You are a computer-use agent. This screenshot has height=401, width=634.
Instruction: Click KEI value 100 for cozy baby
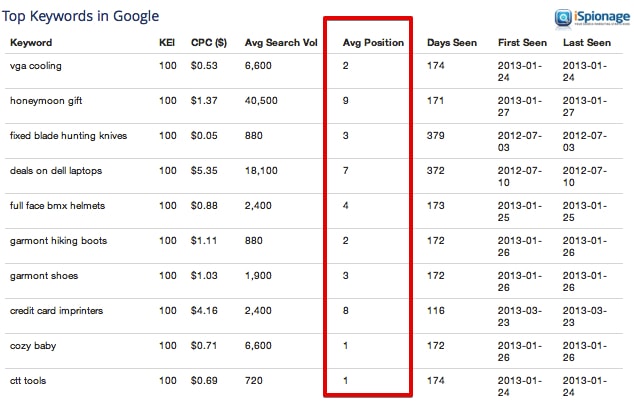[168, 346]
